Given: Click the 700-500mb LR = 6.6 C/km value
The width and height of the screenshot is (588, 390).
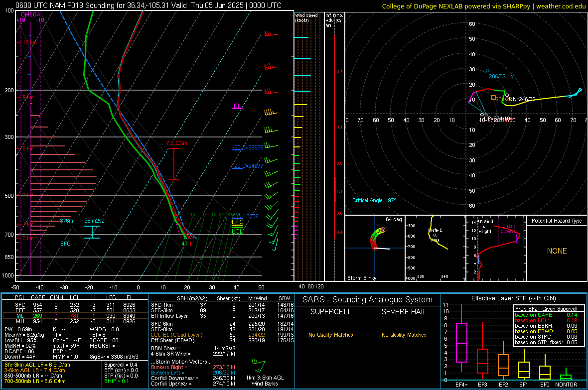Looking at the screenshot, I should 35,381.
